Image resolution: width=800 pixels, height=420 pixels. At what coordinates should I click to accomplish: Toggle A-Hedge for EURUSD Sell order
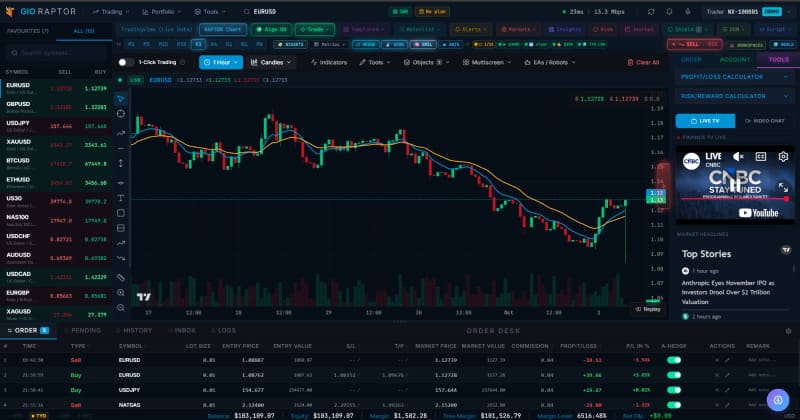tap(674, 360)
